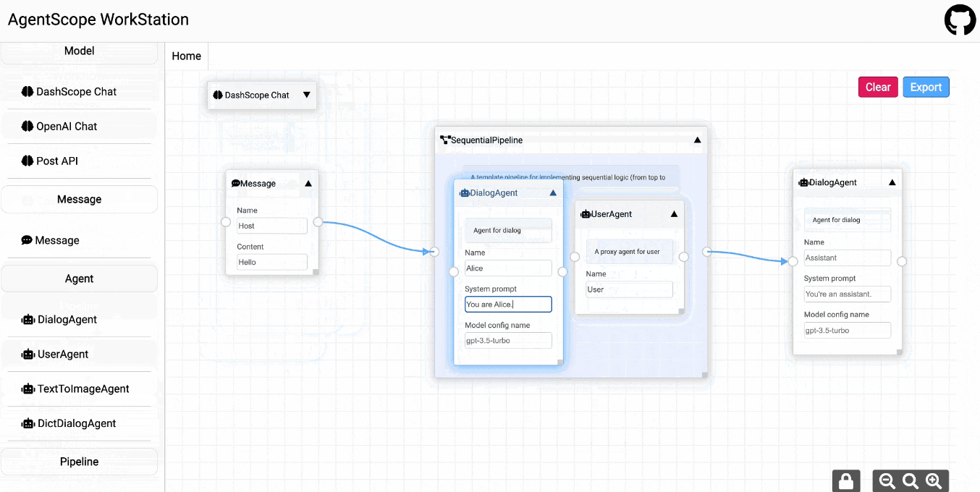
Task: Reset canvas zoom with the magnifier icon
Action: [911, 481]
